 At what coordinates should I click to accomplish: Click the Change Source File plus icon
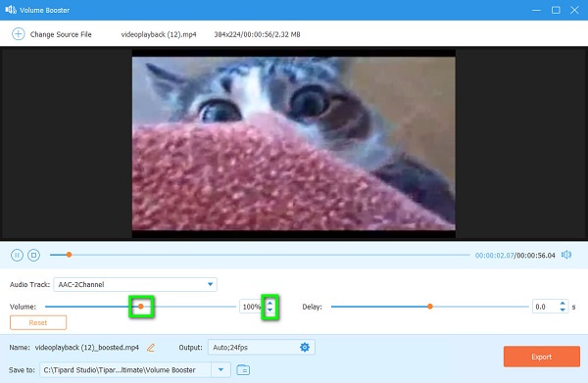[x=18, y=34]
